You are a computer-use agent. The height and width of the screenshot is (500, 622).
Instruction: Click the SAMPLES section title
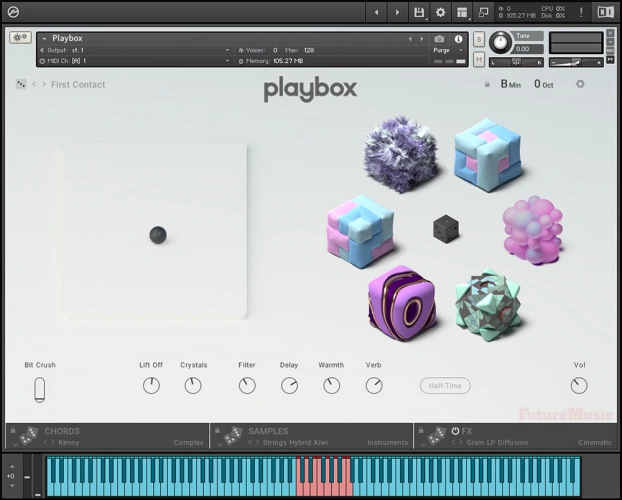(268, 431)
